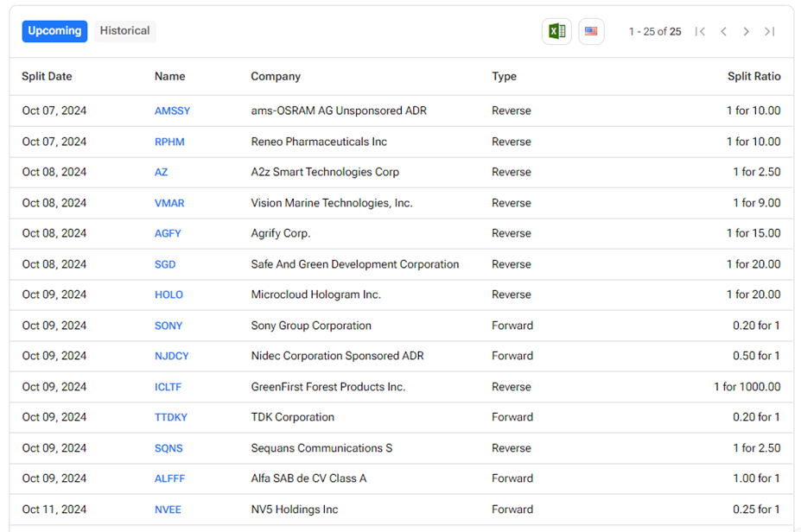
Task: Select 'Alfa SAB de CV Class A' cell
Action: pos(308,478)
